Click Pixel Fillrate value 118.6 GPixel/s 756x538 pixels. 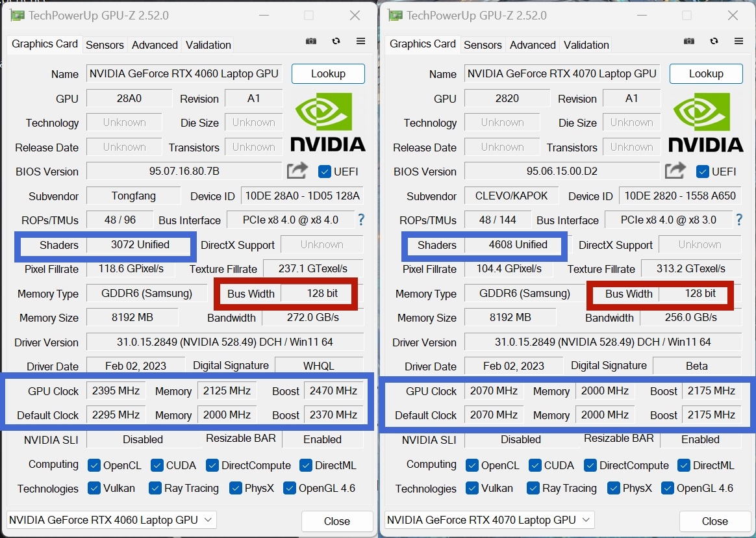click(x=131, y=269)
